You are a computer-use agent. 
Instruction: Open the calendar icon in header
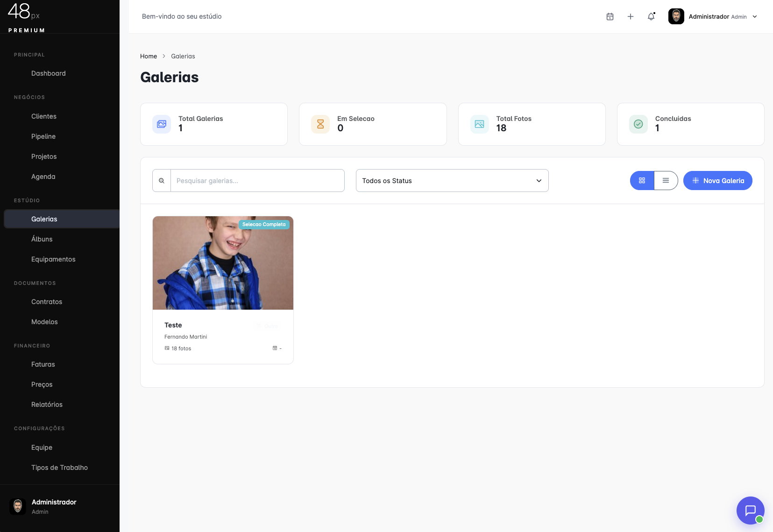pos(610,17)
